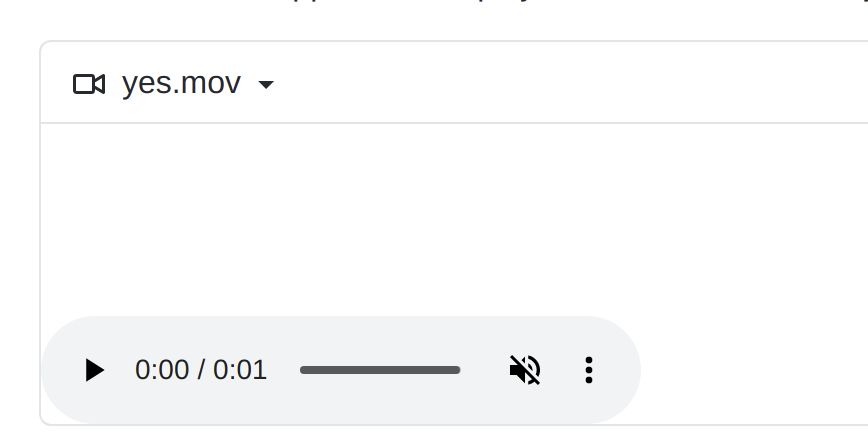Play the yes.mov video
The height and width of the screenshot is (448, 868).
tap(95, 370)
